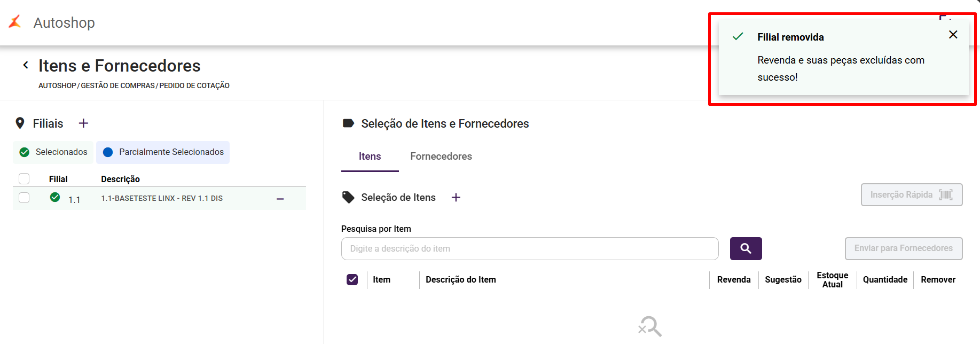Close the Filial removida notification
980x344 pixels.
pyautogui.click(x=953, y=35)
